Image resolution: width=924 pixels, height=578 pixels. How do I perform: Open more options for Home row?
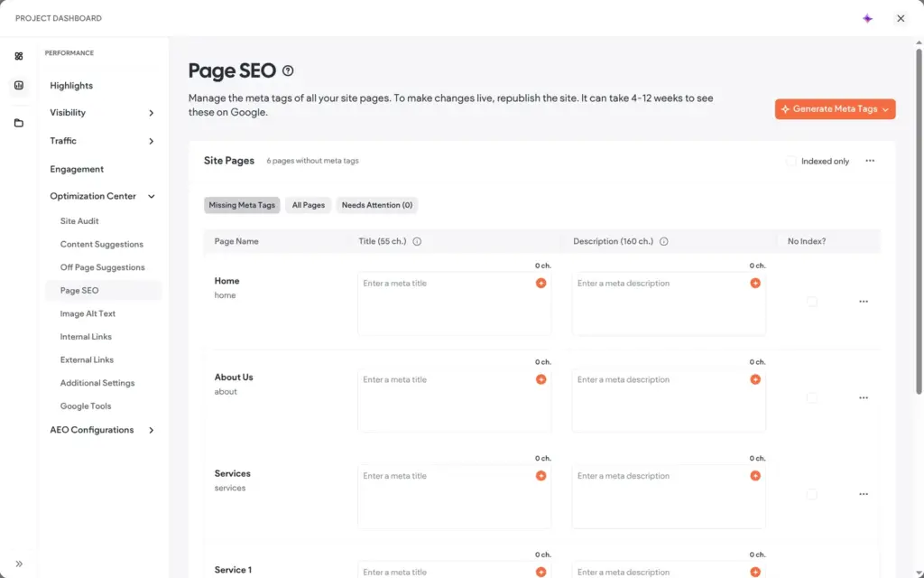(864, 302)
